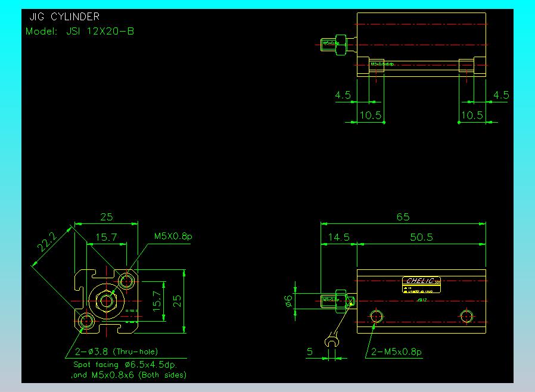Screen dimensions: 535x392
Task: Select the "2-M5x0.8p" port callout
Action: pyautogui.click(x=396, y=351)
